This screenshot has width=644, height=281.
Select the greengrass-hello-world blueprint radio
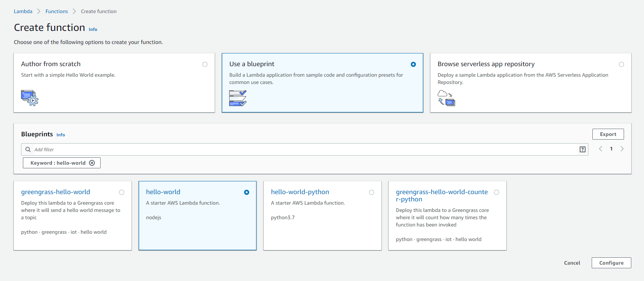point(122,192)
